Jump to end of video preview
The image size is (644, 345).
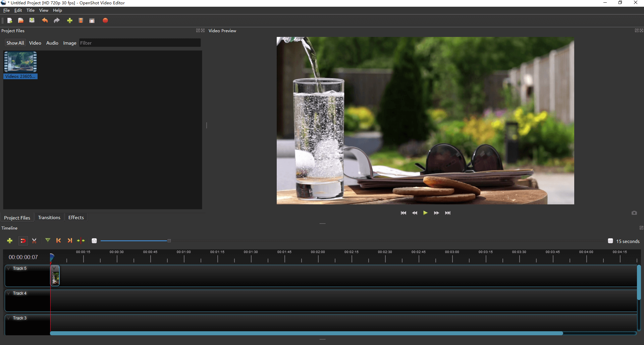coord(448,213)
